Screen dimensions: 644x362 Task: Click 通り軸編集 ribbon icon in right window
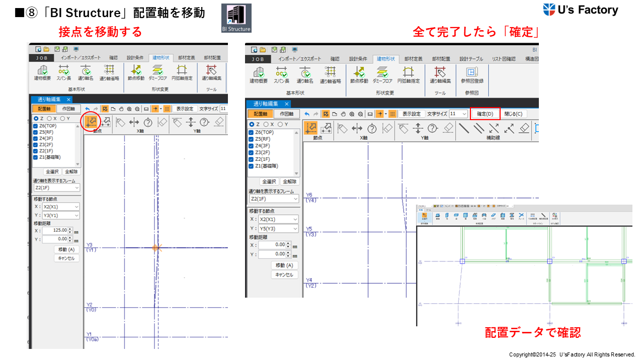(x=440, y=74)
